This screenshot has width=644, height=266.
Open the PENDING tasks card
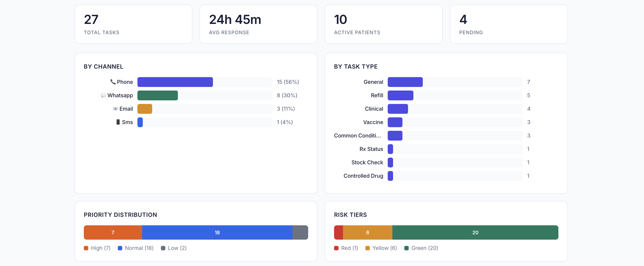click(x=509, y=24)
